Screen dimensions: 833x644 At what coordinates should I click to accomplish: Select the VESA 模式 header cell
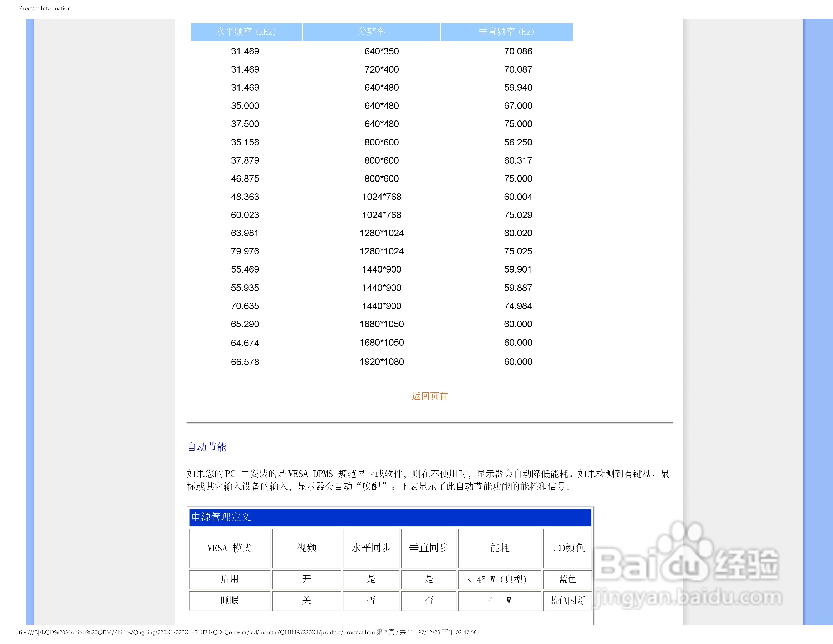(x=230, y=548)
